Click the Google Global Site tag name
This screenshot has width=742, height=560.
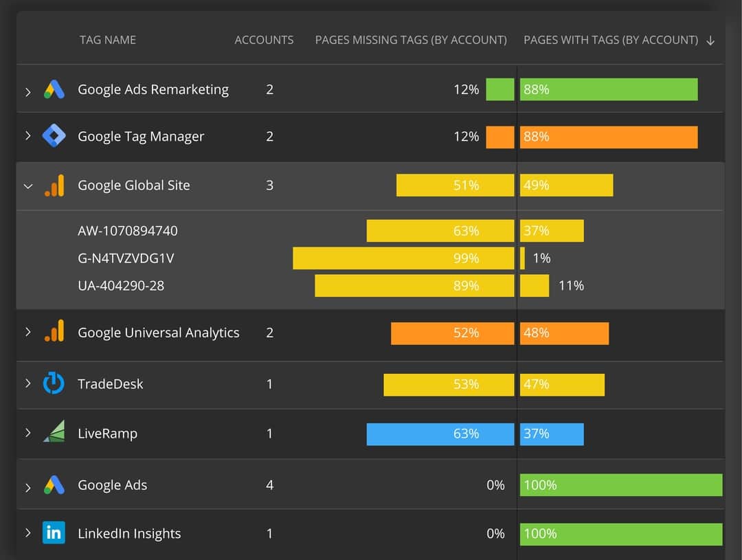(x=133, y=185)
